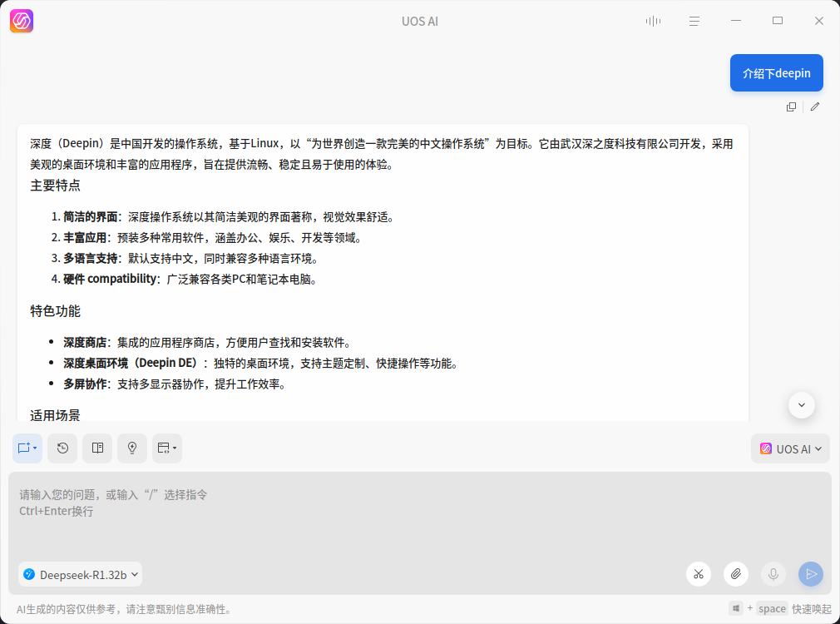Open the Deepseek-R1.32b model selector

click(x=80, y=574)
